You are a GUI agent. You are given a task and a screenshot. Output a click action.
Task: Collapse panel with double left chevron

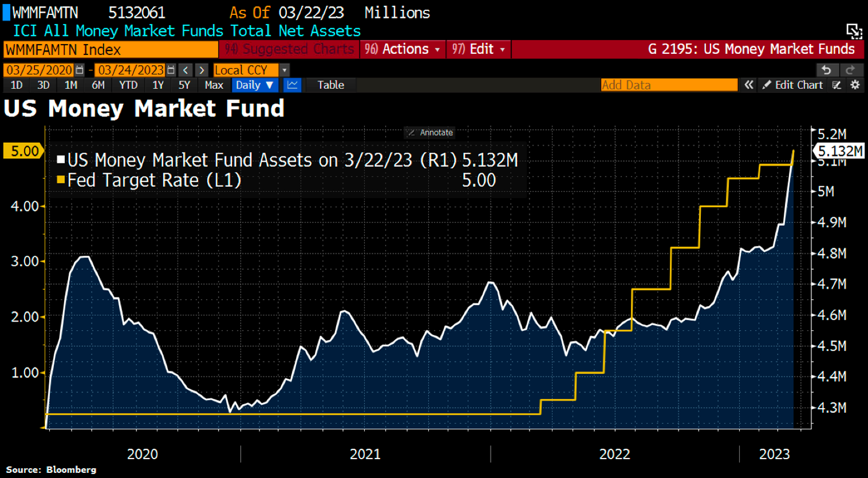click(x=748, y=85)
